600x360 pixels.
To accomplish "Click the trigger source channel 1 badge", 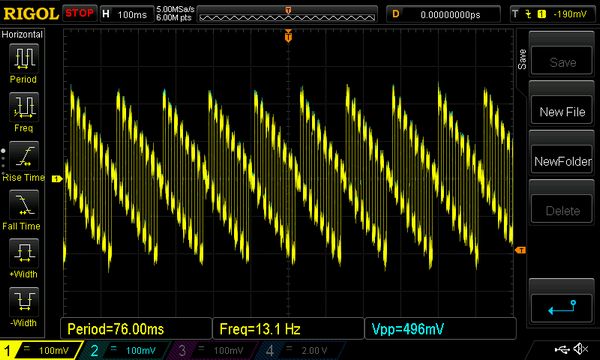I will [541, 14].
